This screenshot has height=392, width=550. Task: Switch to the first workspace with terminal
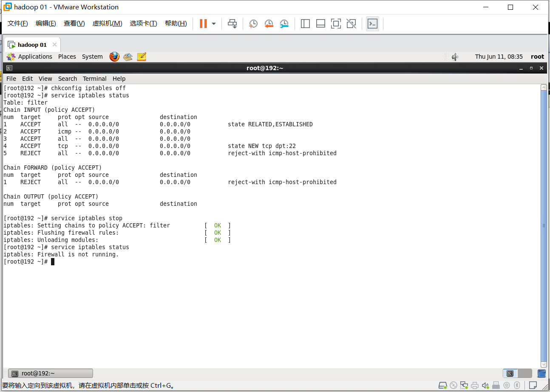[x=510, y=373]
